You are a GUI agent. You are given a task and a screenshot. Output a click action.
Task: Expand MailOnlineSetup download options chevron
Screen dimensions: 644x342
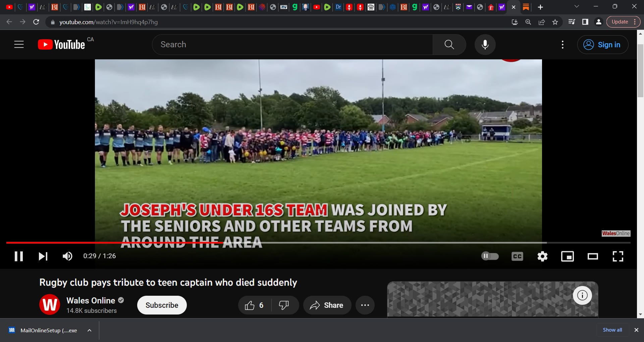click(x=89, y=330)
